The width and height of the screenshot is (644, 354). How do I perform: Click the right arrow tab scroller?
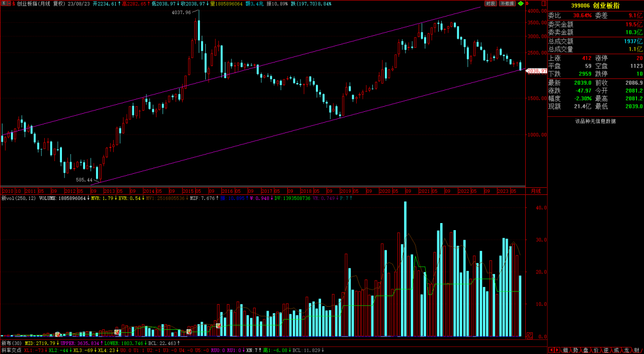(x=557, y=350)
